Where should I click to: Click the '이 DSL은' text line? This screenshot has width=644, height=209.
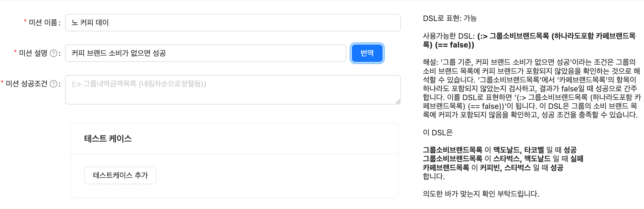tap(438, 133)
